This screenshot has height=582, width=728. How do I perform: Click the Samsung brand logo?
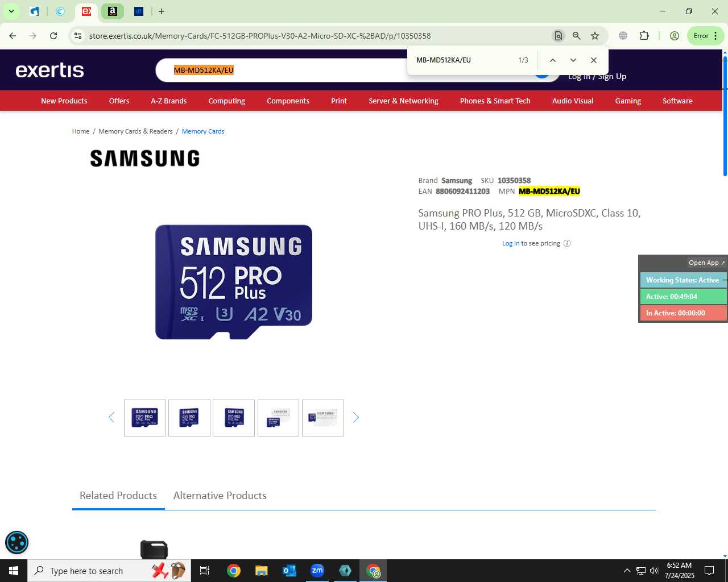(145, 158)
